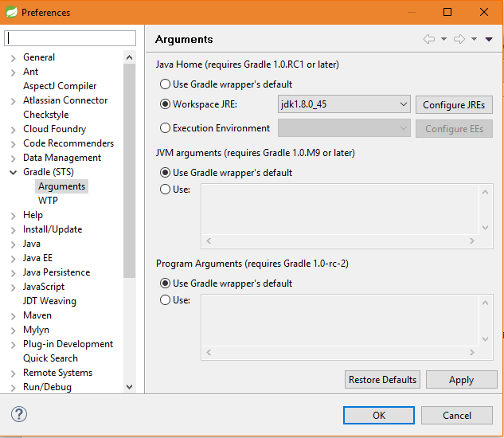Select Mylyn in the tree
Image resolution: width=504 pixels, height=438 pixels.
(36, 330)
